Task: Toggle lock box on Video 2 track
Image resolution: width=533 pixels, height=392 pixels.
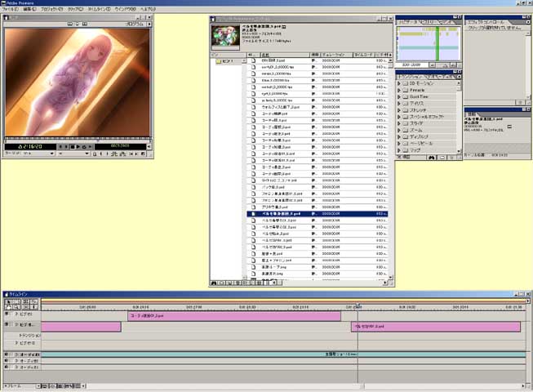Action: [x=12, y=314]
